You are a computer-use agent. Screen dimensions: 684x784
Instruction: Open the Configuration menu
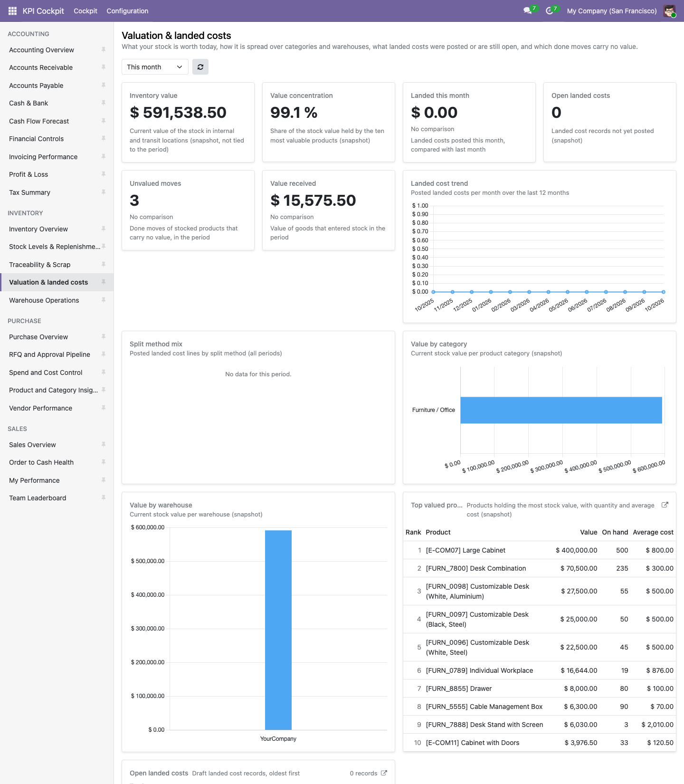click(x=127, y=11)
